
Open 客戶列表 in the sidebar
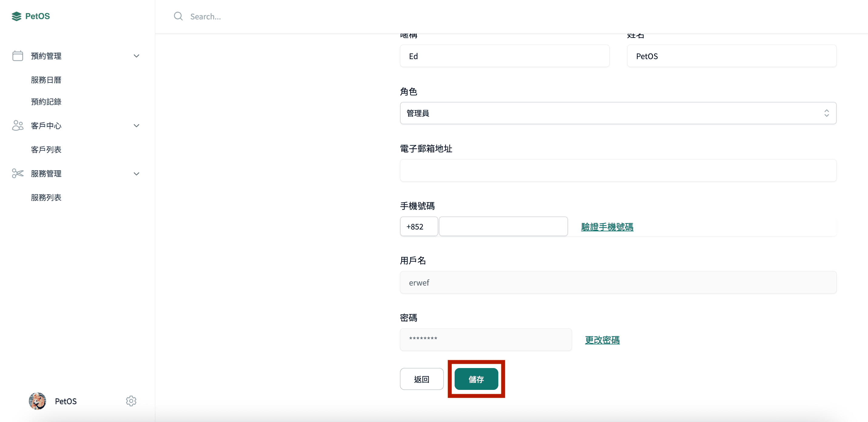46,149
